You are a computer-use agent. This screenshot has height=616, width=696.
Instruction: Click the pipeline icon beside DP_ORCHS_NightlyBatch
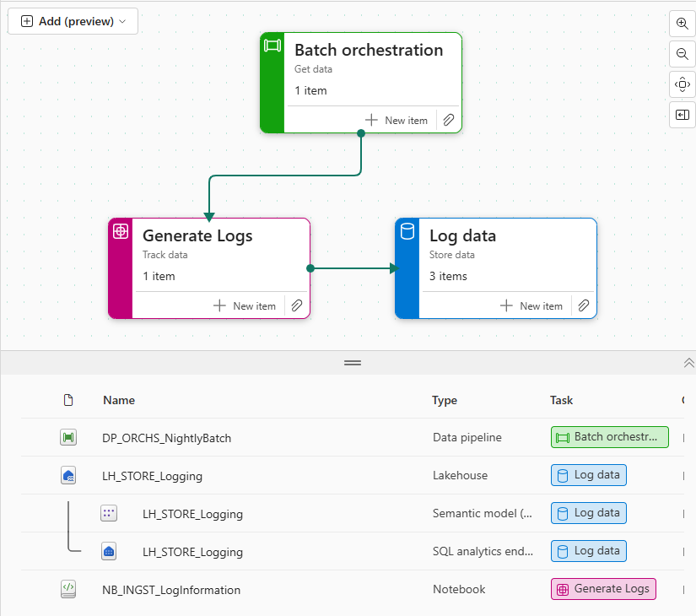[x=68, y=438]
